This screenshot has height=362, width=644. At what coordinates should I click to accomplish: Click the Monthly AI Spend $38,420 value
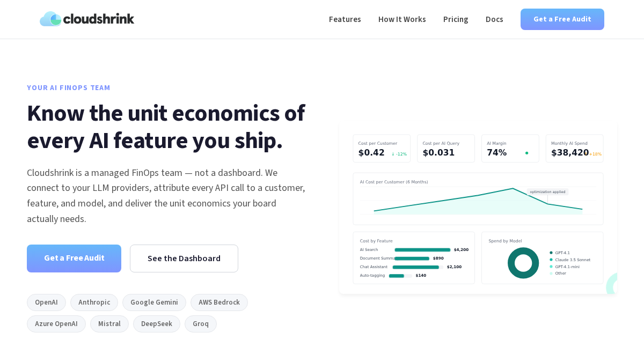pyautogui.click(x=570, y=153)
